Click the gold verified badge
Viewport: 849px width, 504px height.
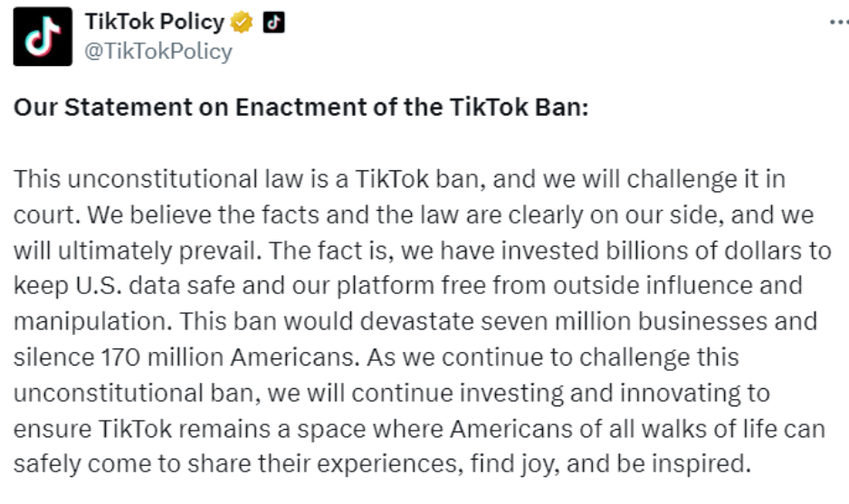(243, 23)
